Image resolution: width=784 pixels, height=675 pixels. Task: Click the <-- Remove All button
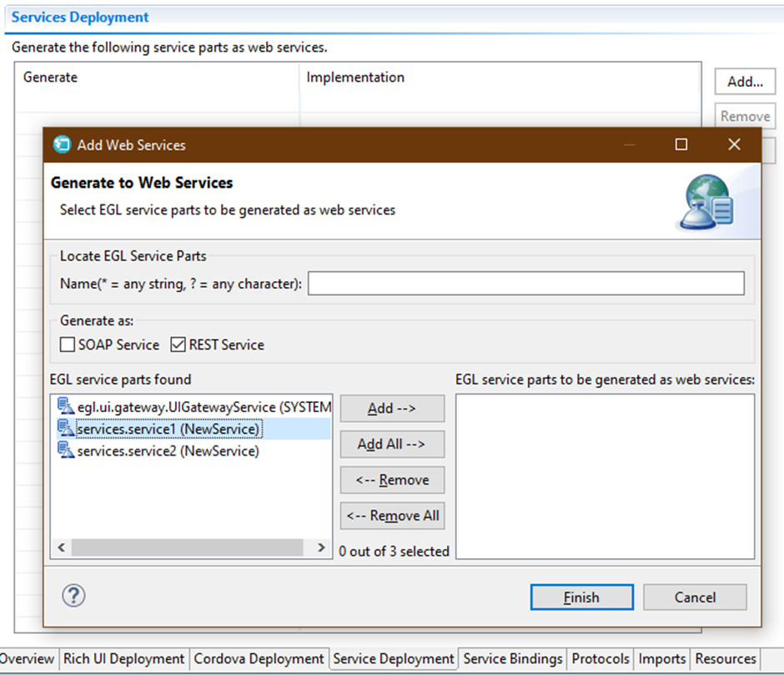[392, 516]
